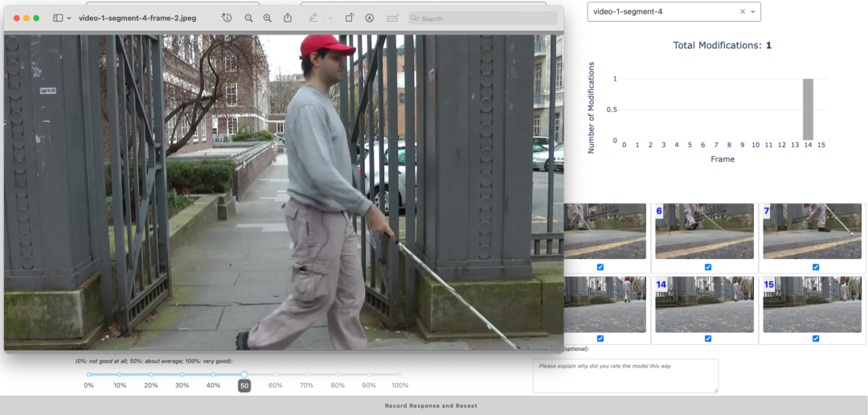Rotate the image with the rotate icon
The width and height of the screenshot is (868, 415).
click(x=350, y=18)
